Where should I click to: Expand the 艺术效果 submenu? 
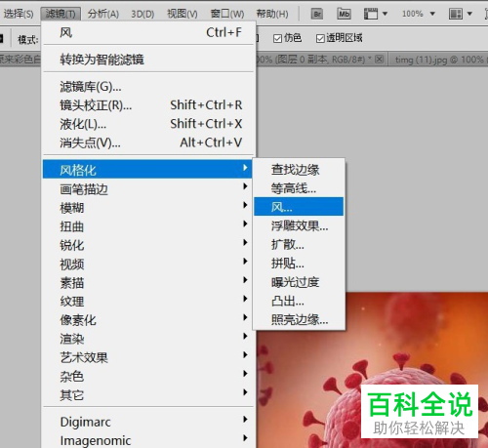(x=148, y=357)
